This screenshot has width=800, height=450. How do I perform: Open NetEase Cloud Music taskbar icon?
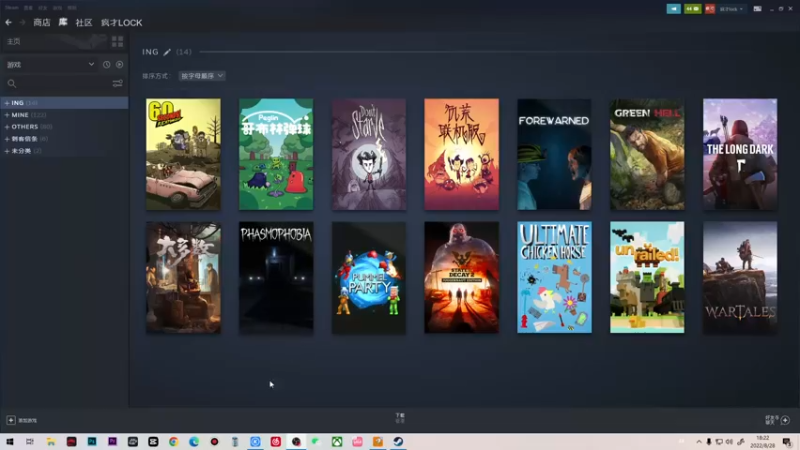[x=276, y=442]
